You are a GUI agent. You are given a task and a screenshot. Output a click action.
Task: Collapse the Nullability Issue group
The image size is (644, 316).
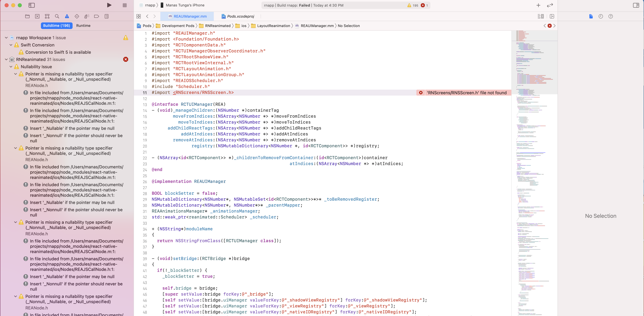click(11, 67)
